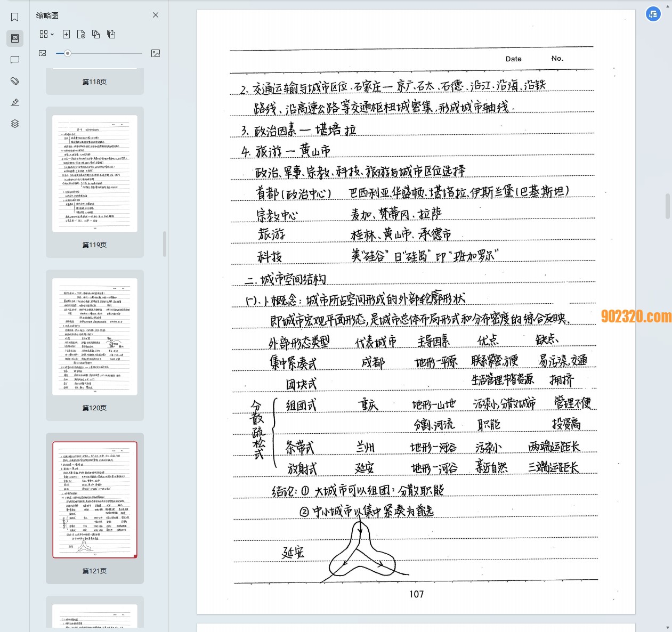Open the bookmarks sidebar panel
This screenshot has width=672, height=632.
15,17
